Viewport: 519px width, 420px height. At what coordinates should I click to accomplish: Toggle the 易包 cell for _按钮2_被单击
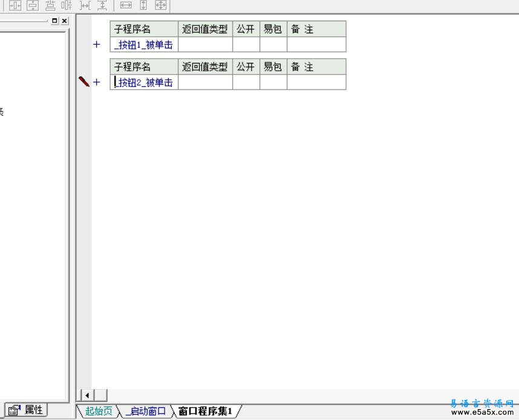[x=273, y=83]
